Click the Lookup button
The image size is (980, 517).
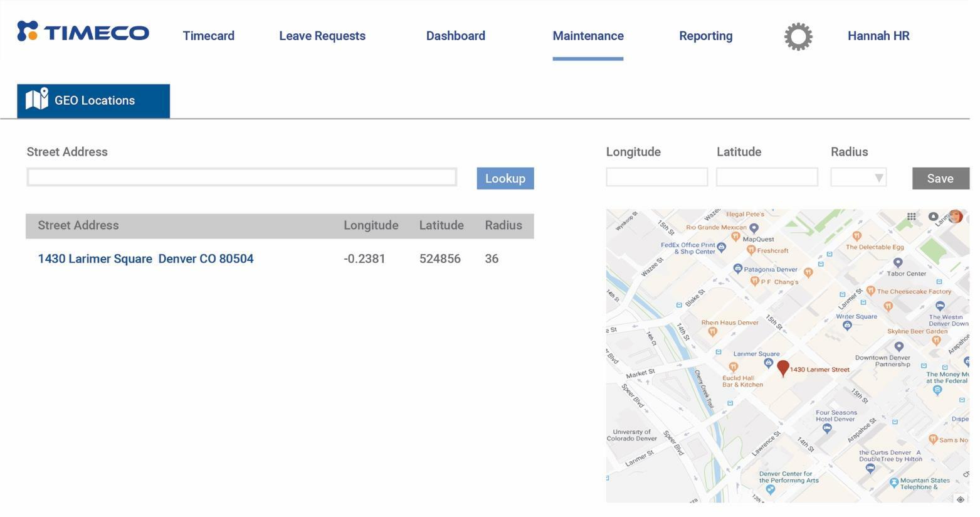tap(505, 178)
